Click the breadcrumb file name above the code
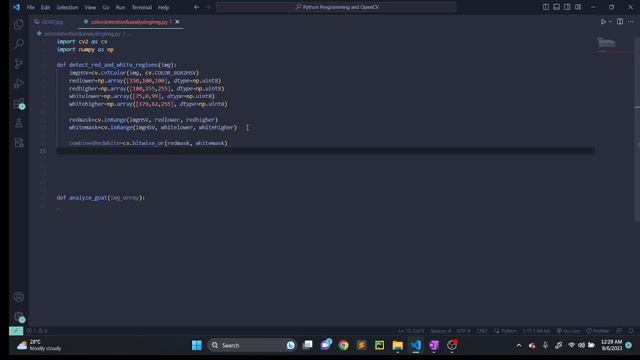 [x=82, y=34]
